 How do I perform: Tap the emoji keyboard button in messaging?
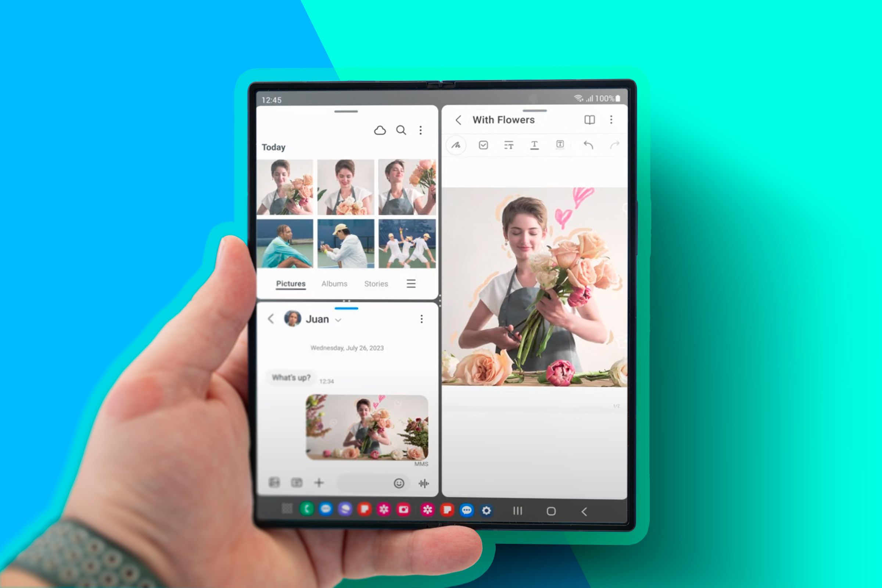point(400,483)
